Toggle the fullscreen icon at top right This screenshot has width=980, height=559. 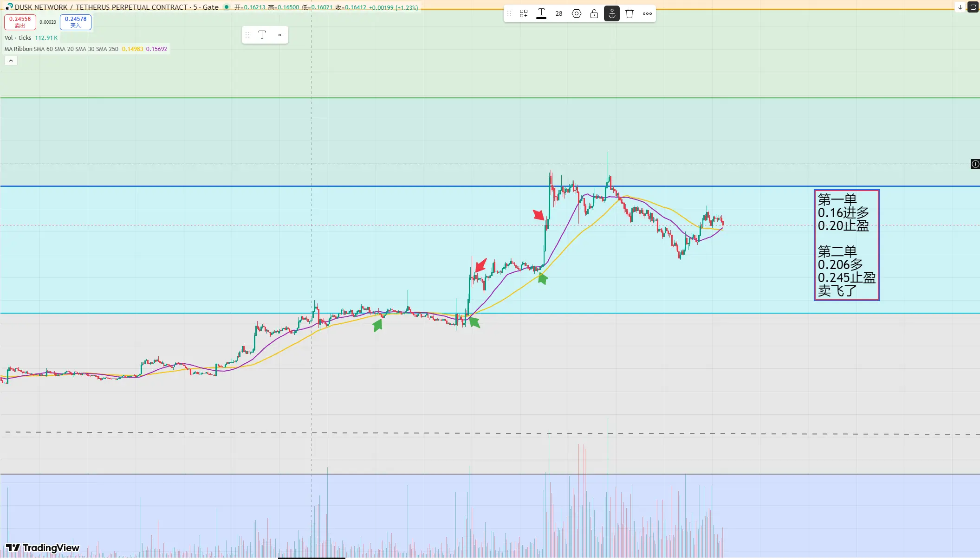pos(974,7)
